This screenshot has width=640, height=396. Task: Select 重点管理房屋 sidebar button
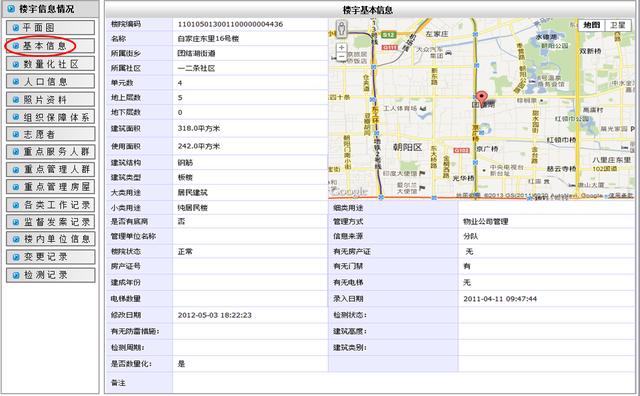[x=50, y=187]
